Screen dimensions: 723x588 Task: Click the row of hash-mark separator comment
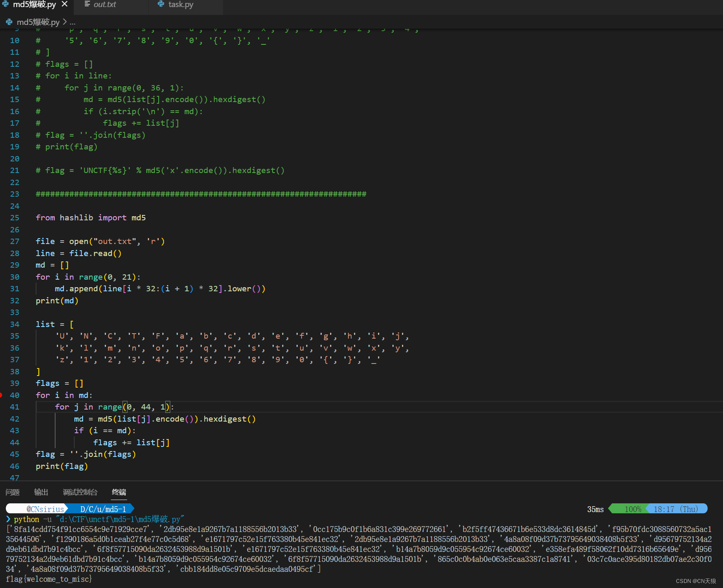click(x=201, y=194)
